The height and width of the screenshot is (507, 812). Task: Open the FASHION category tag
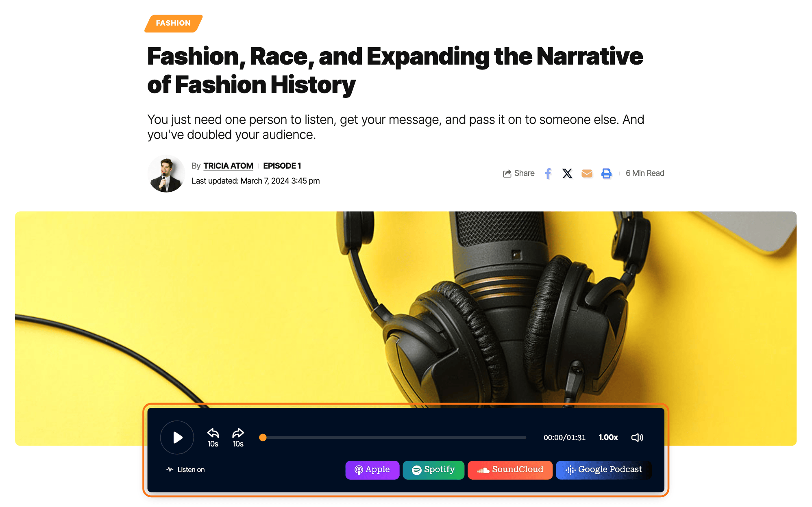tap(173, 23)
